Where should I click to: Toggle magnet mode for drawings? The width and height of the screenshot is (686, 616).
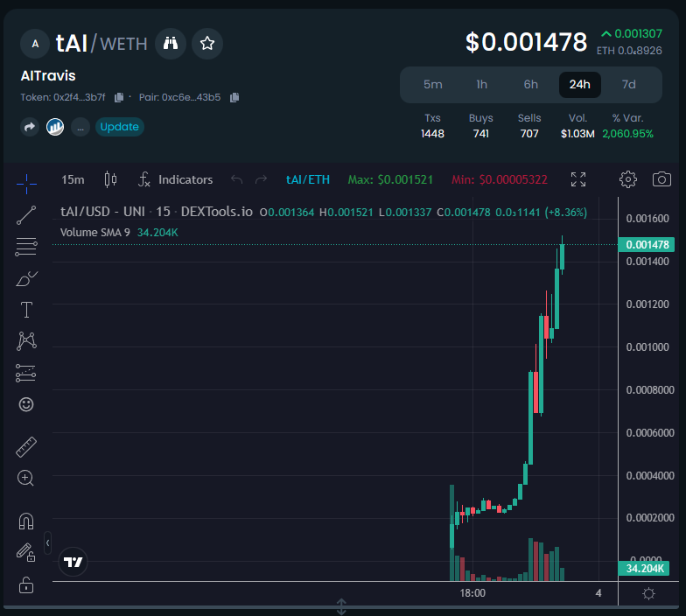[x=26, y=521]
